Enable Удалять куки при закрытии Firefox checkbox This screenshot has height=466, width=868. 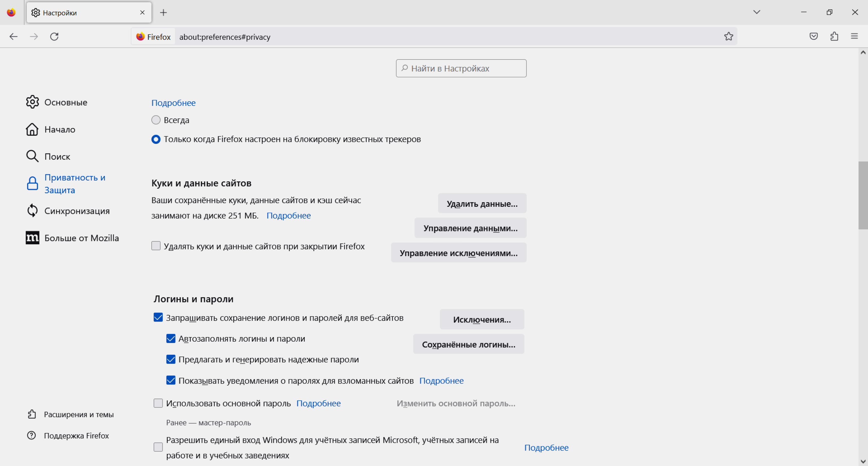coord(156,246)
